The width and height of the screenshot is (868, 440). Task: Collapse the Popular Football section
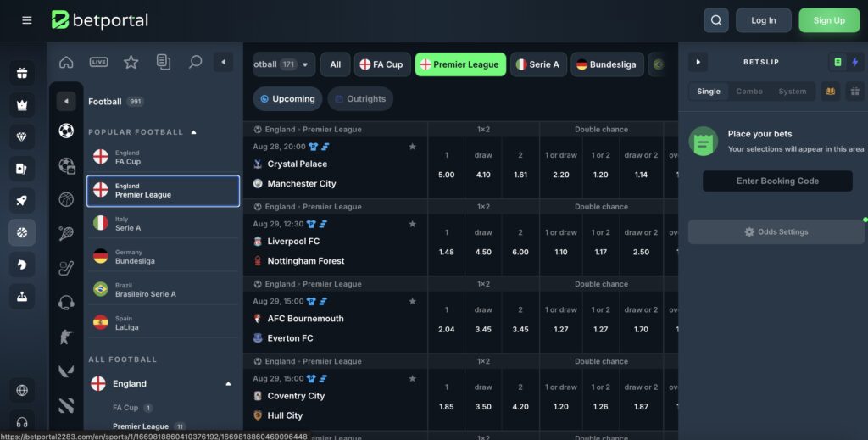[194, 132]
